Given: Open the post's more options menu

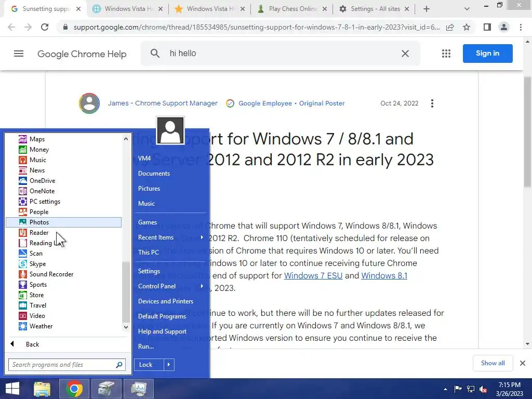Looking at the screenshot, I should 432,103.
